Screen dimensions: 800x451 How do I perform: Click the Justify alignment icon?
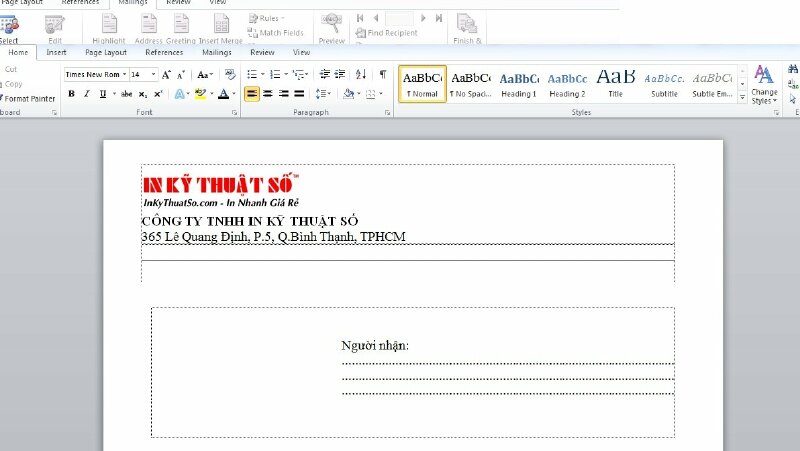tap(299, 94)
